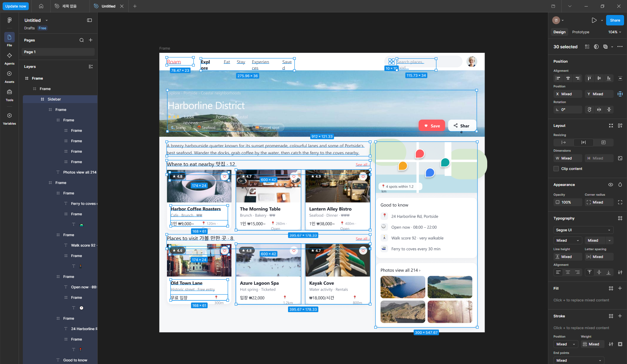Click the rotate 90 degrees icon
Image resolution: width=627 pixels, height=364 pixels.
click(x=589, y=110)
